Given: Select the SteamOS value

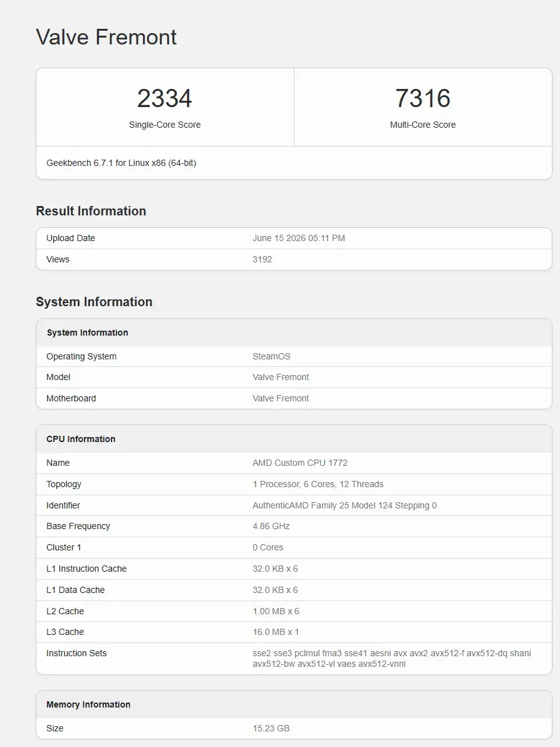Looking at the screenshot, I should point(271,357).
